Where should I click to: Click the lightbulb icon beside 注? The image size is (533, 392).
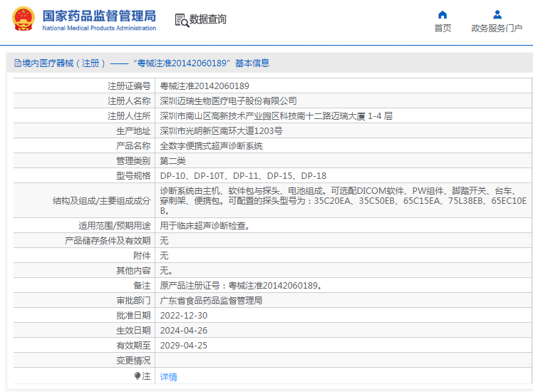pos(138,376)
